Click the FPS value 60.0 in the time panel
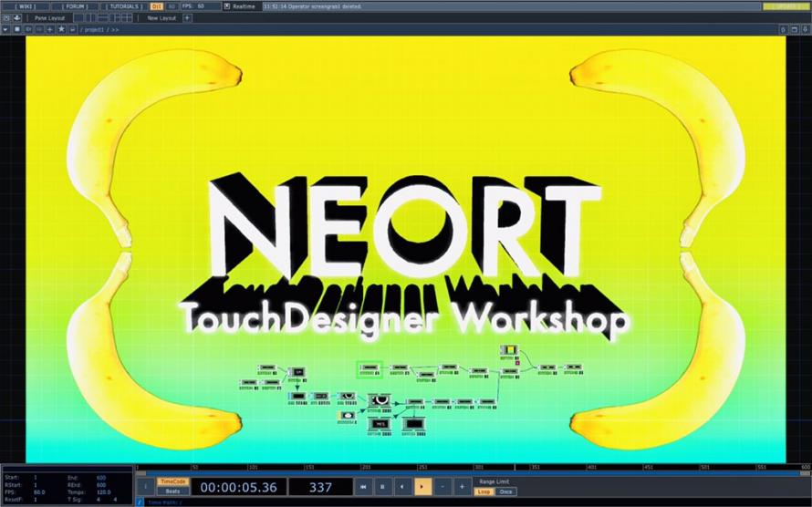The image size is (812, 507). (x=39, y=492)
